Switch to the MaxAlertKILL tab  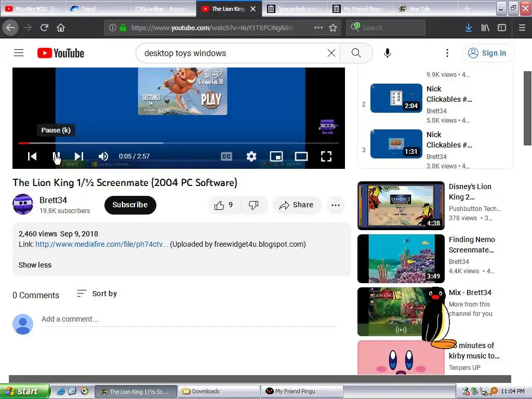33,9
